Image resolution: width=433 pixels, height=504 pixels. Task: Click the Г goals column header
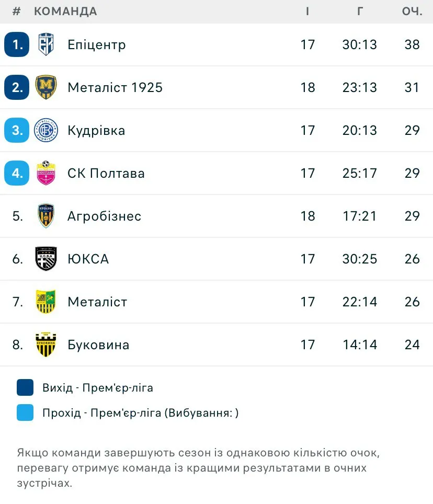click(x=360, y=12)
